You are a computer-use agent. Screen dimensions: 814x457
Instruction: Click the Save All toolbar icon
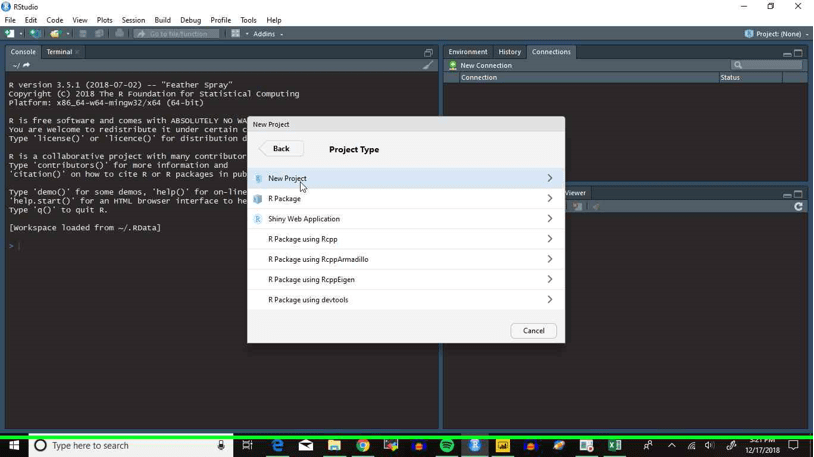pos(99,34)
